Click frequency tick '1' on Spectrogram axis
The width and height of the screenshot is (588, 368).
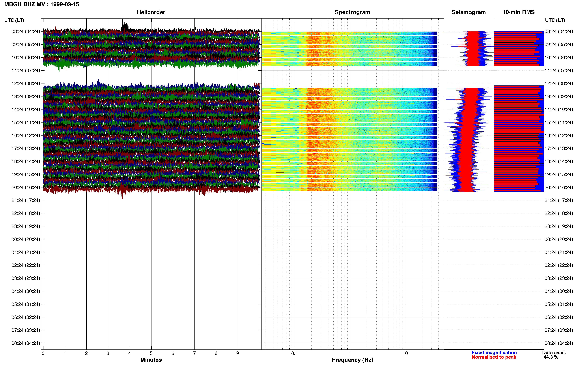click(x=350, y=353)
